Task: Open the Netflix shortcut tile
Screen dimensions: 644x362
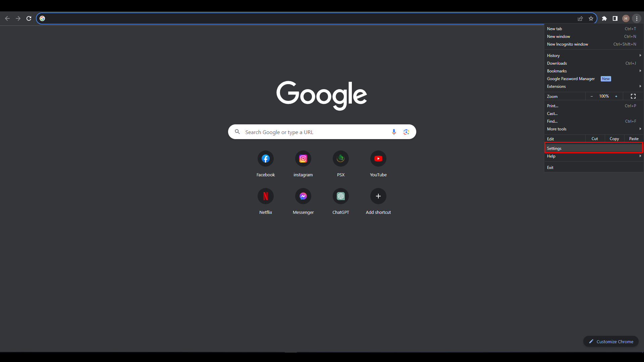Action: point(265,196)
